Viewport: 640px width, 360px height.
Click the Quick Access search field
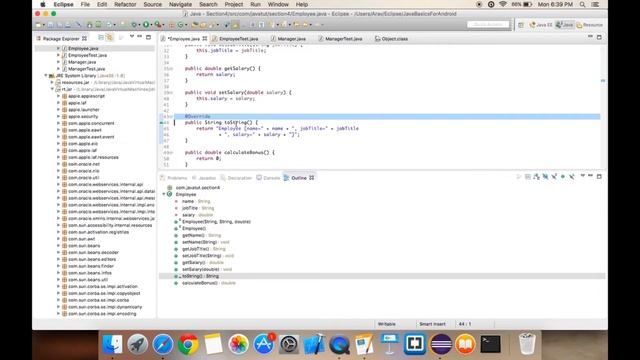[x=488, y=25]
